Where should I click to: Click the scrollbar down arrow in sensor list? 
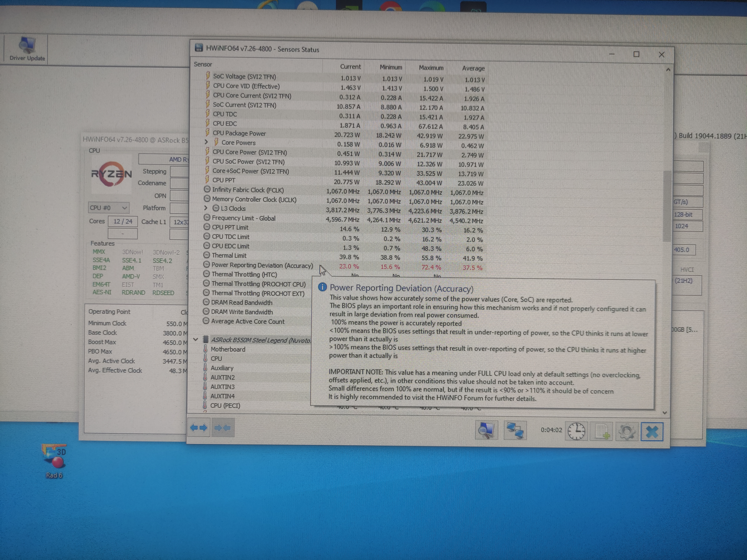pos(664,413)
